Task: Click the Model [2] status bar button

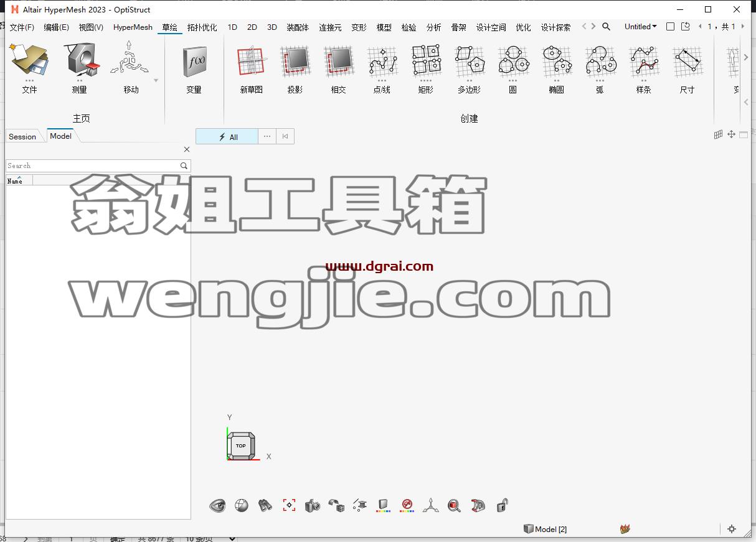Action: pos(546,529)
